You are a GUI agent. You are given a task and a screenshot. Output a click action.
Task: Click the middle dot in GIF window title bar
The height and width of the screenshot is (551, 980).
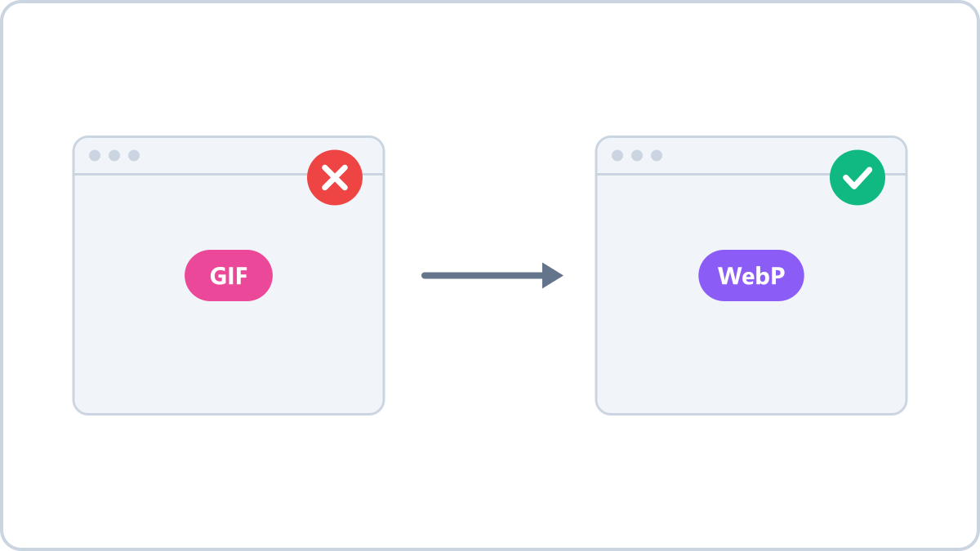[114, 155]
